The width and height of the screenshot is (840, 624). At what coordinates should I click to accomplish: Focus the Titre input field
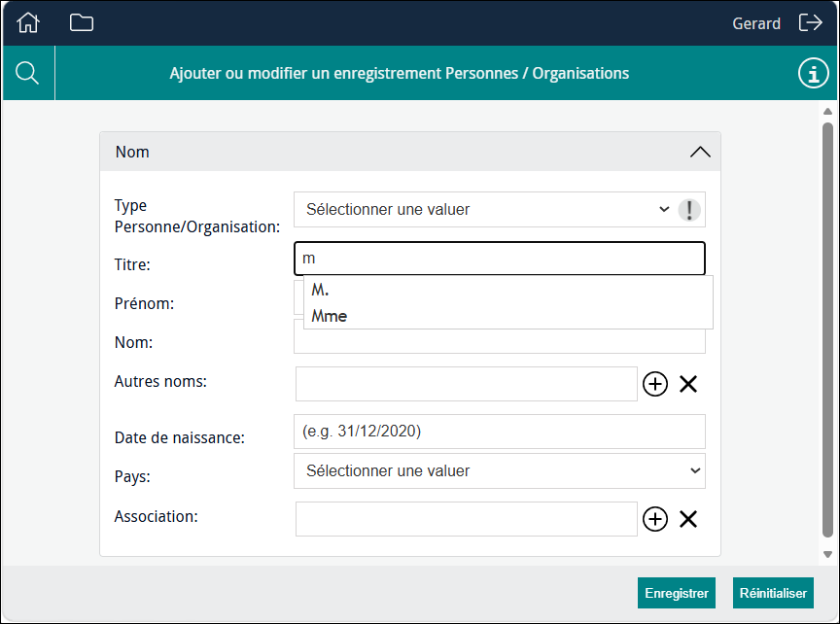click(500, 259)
